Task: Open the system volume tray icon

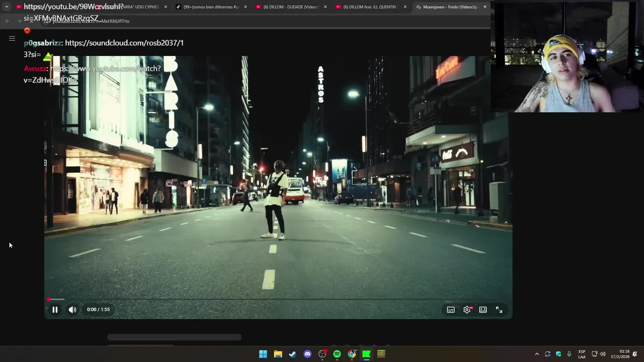Action: [603, 354]
